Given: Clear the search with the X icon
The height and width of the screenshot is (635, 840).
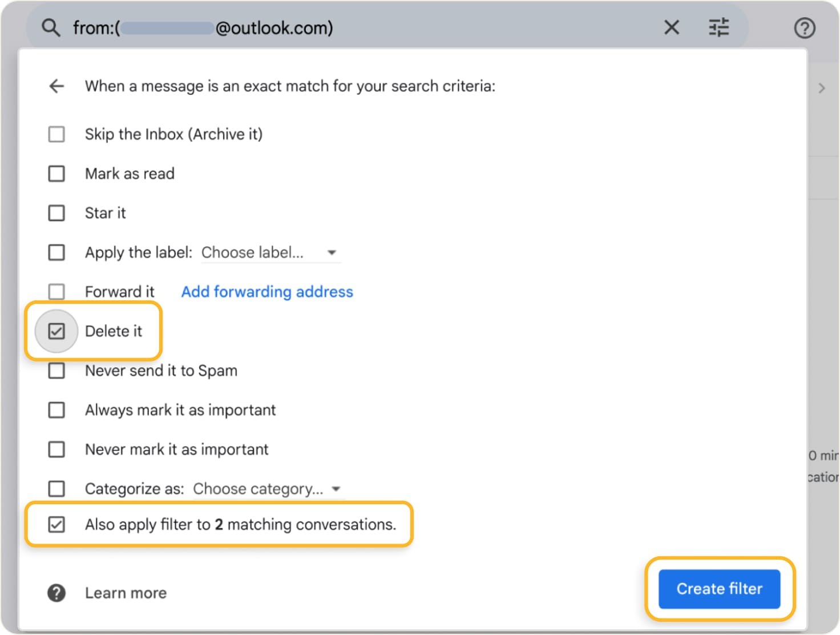Looking at the screenshot, I should [x=672, y=27].
